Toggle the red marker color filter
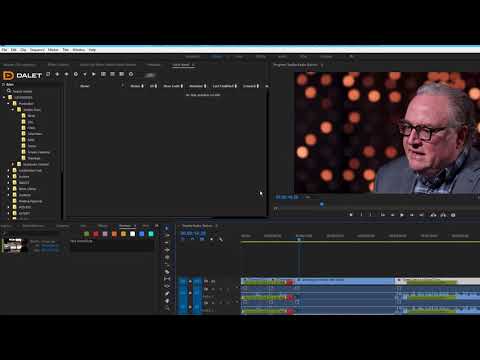The width and height of the screenshot is (480, 360). [96, 234]
